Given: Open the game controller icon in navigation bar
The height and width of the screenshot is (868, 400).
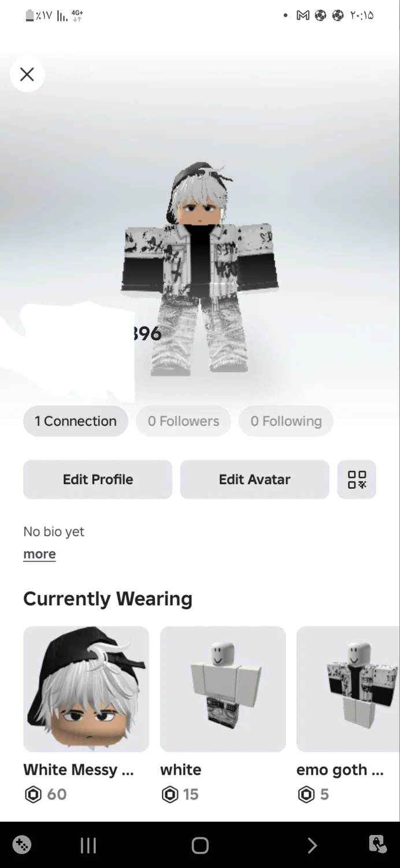Looking at the screenshot, I should coord(22,845).
